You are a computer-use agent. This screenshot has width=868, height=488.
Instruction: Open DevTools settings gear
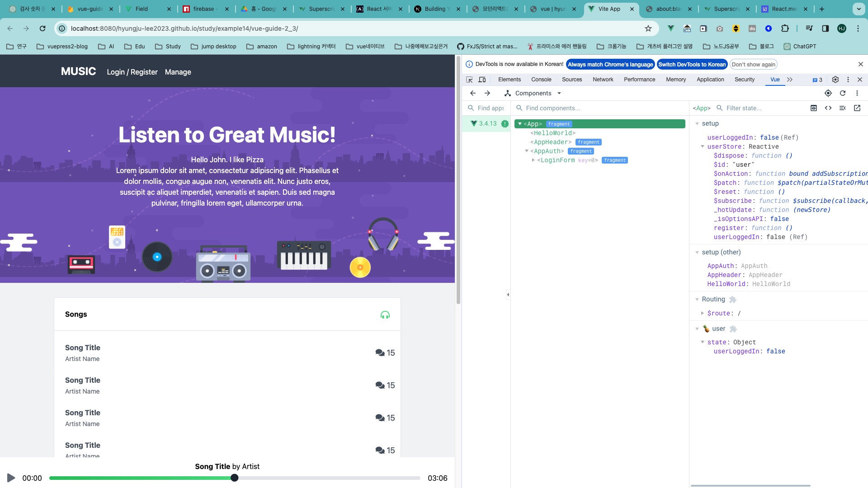pos(835,80)
